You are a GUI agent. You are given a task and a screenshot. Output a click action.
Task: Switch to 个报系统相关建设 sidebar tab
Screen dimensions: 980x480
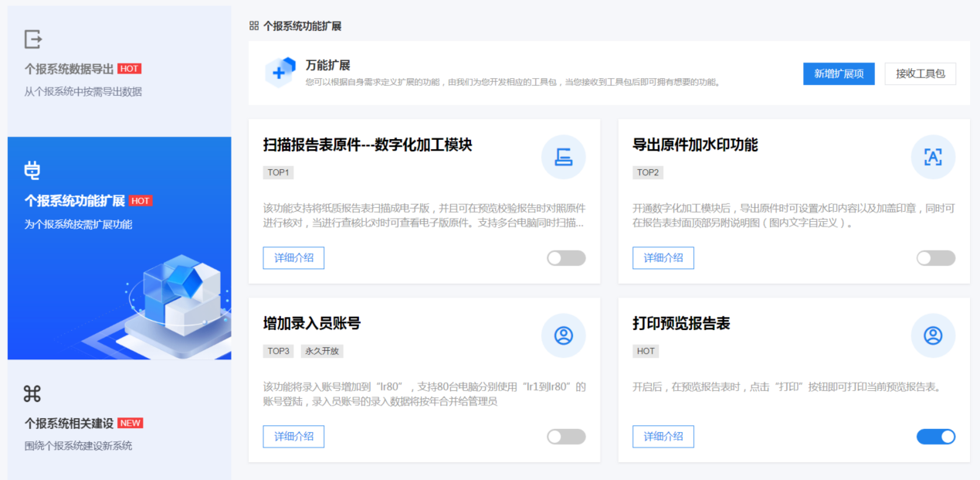tap(69, 424)
